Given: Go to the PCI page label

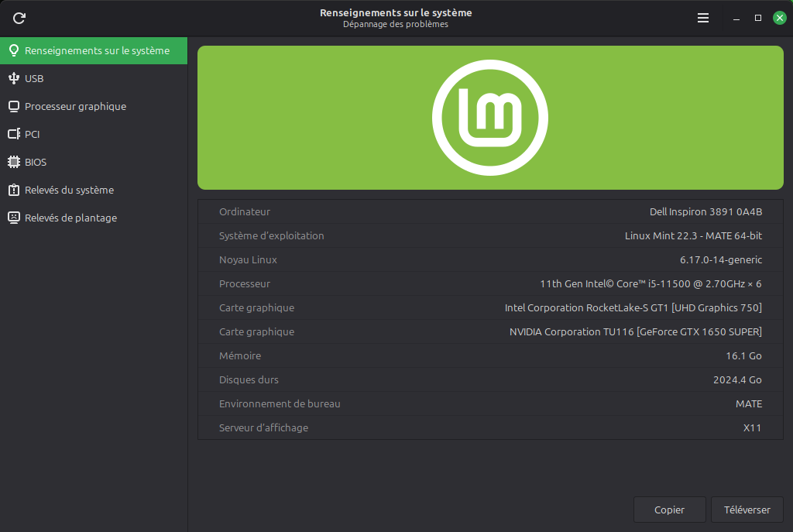Looking at the screenshot, I should (x=32, y=134).
